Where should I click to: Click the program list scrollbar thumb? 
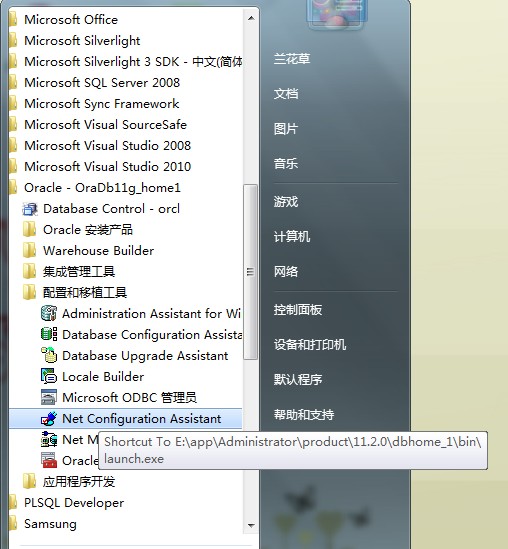tap(251, 272)
